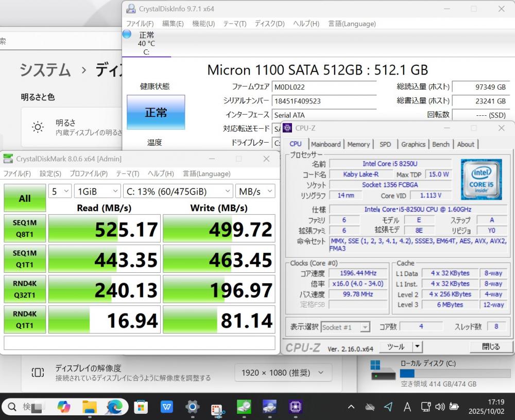The width and height of the screenshot is (515, 420).
Task: Expand the MB/s unit dropdown
Action: point(255,191)
